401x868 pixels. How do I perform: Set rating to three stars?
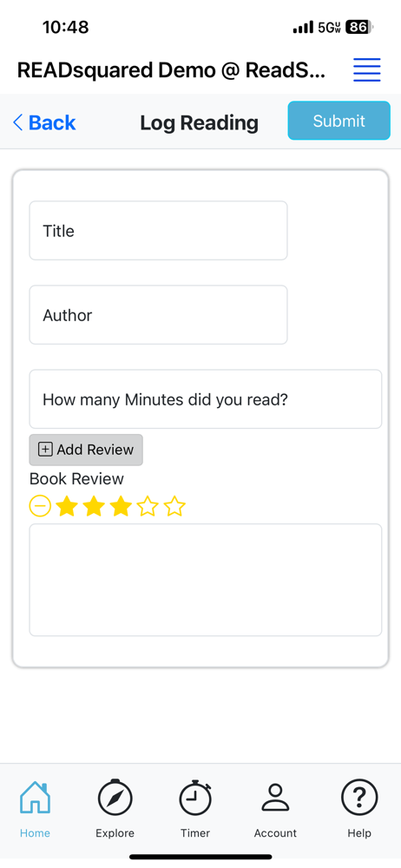coord(121,506)
